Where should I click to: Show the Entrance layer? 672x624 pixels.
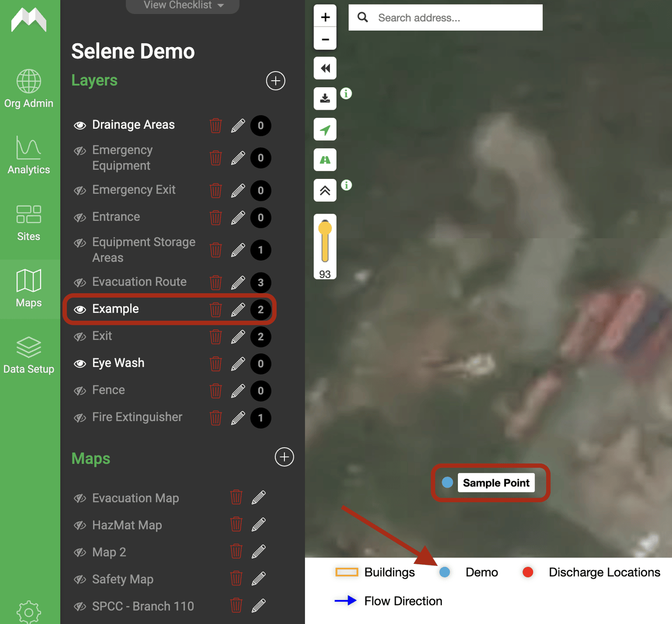coord(80,218)
